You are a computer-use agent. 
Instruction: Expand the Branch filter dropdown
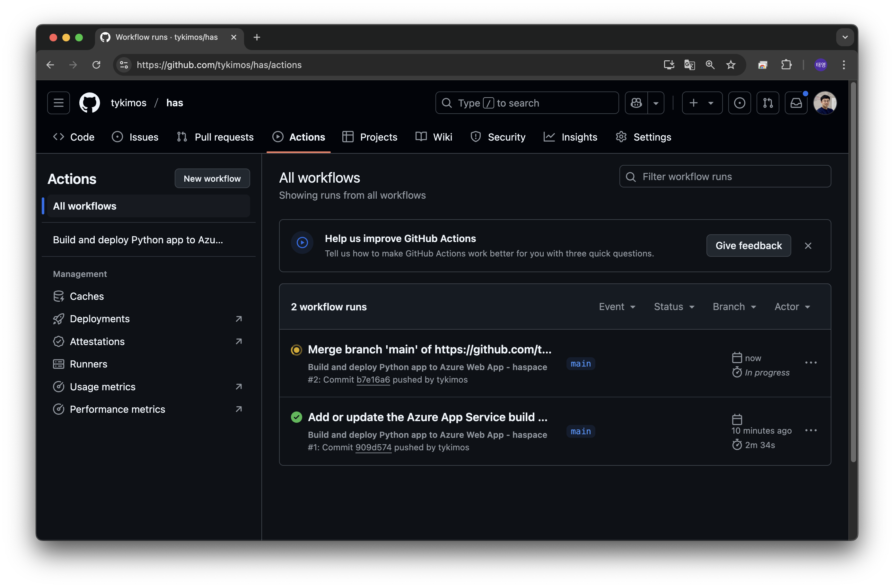(734, 307)
